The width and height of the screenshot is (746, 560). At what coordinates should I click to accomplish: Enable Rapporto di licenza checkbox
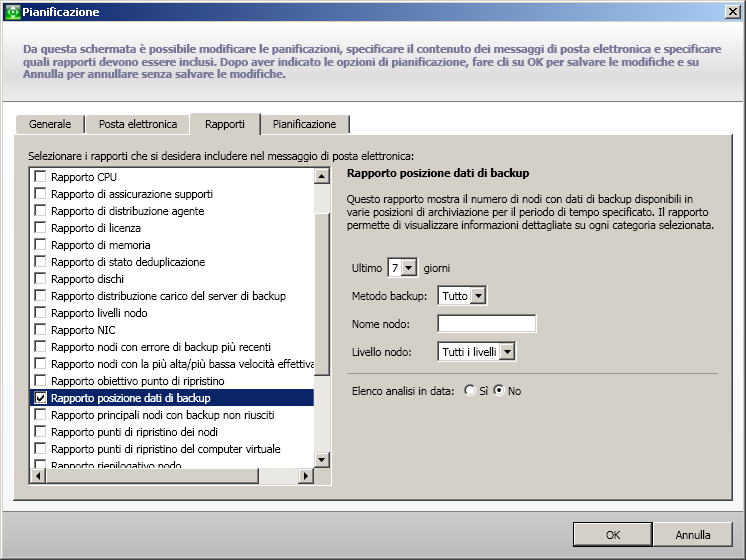[40, 227]
